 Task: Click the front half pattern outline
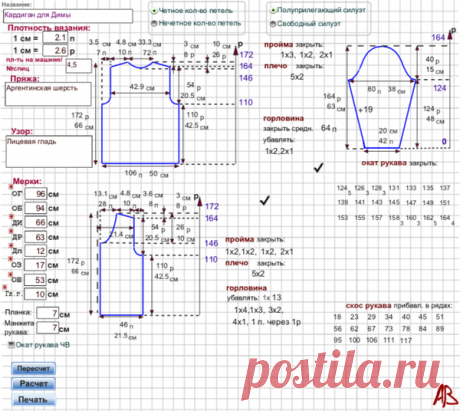pyautogui.click(x=122, y=264)
